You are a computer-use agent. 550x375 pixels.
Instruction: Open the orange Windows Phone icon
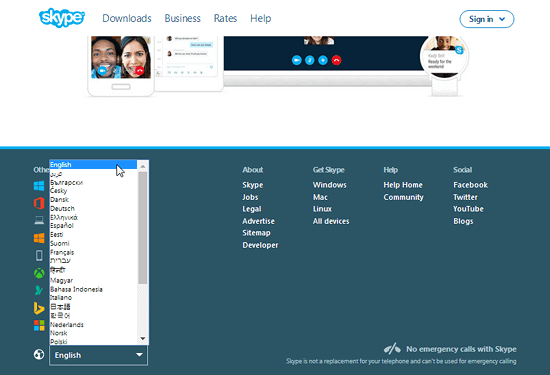pos(39,238)
